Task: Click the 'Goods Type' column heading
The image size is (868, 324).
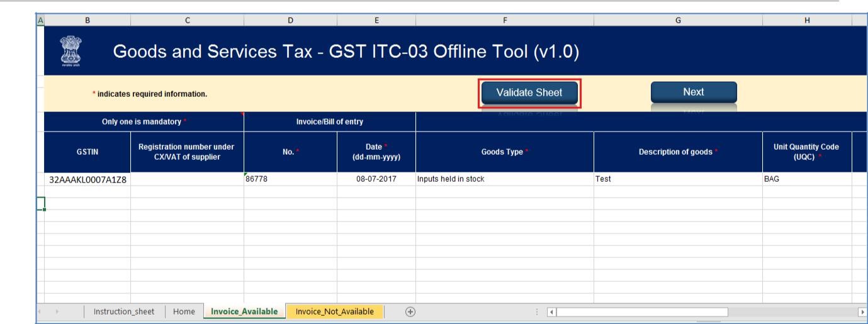Action: (504, 151)
